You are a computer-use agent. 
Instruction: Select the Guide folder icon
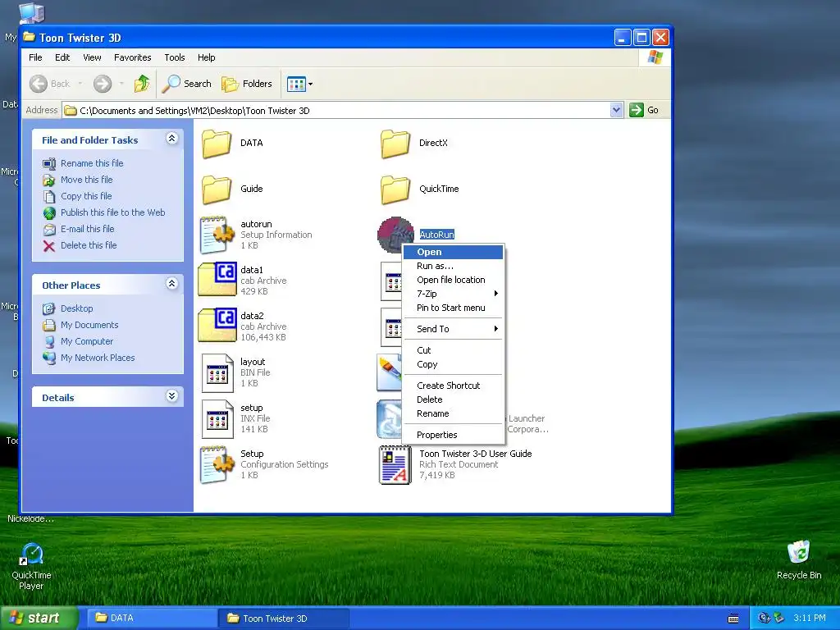coord(217,189)
